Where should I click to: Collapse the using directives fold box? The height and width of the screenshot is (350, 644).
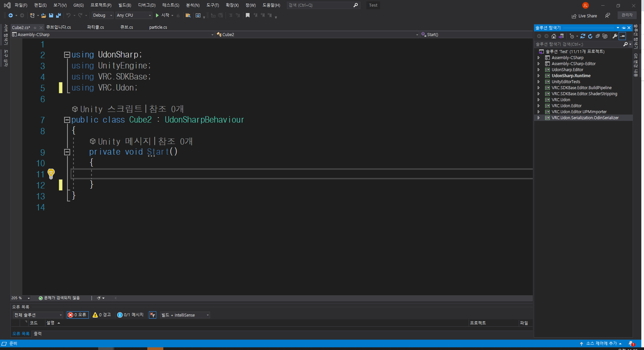pos(67,55)
